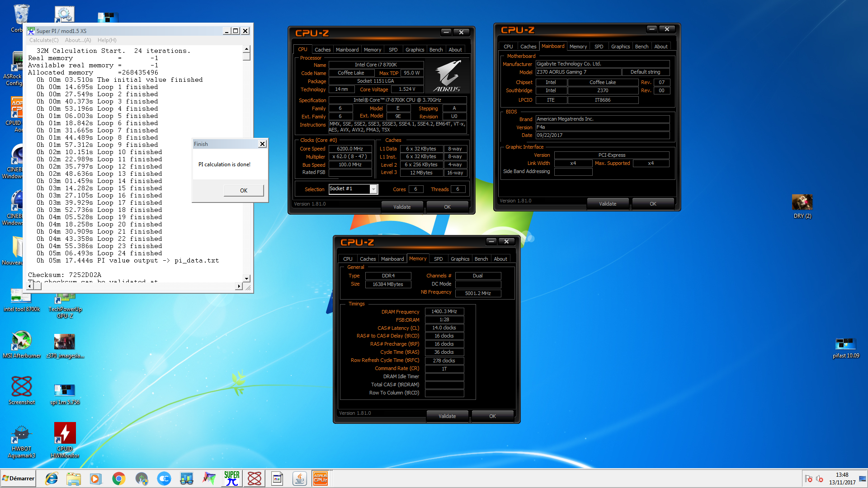This screenshot has width=868, height=488.
Task: Click OK in the Finish dialog
Action: pyautogui.click(x=244, y=191)
